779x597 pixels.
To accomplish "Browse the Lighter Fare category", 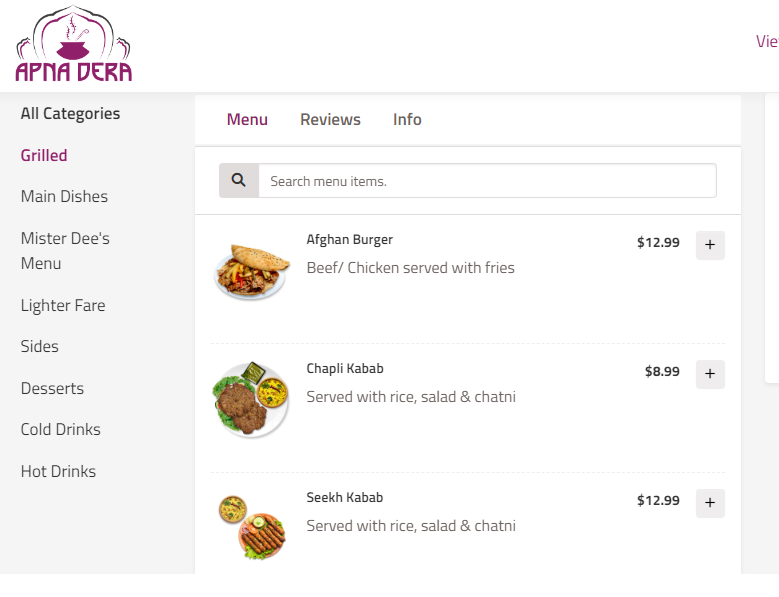I will click(x=63, y=306).
